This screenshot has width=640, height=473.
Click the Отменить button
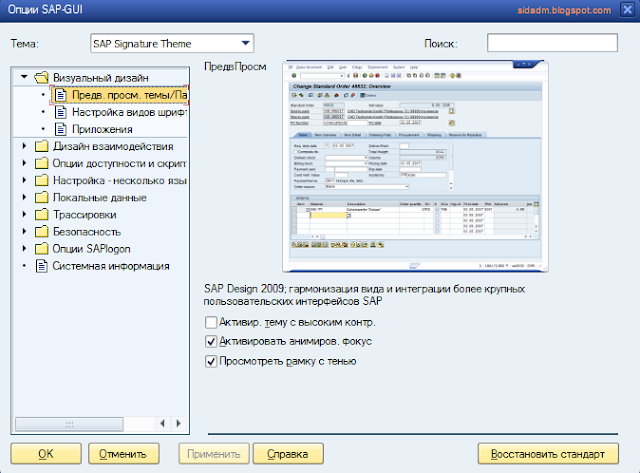(x=123, y=454)
